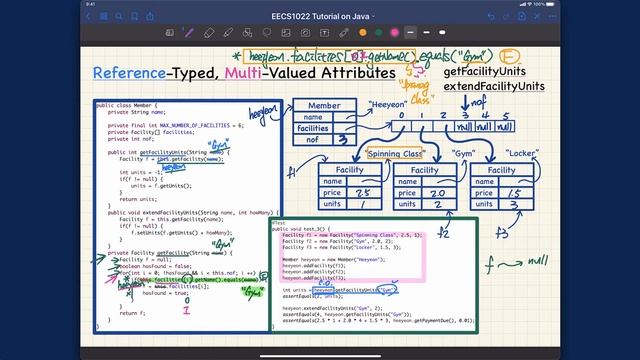Tap the status bar clock
Screen dimensions: 640x360
pos(90,4)
